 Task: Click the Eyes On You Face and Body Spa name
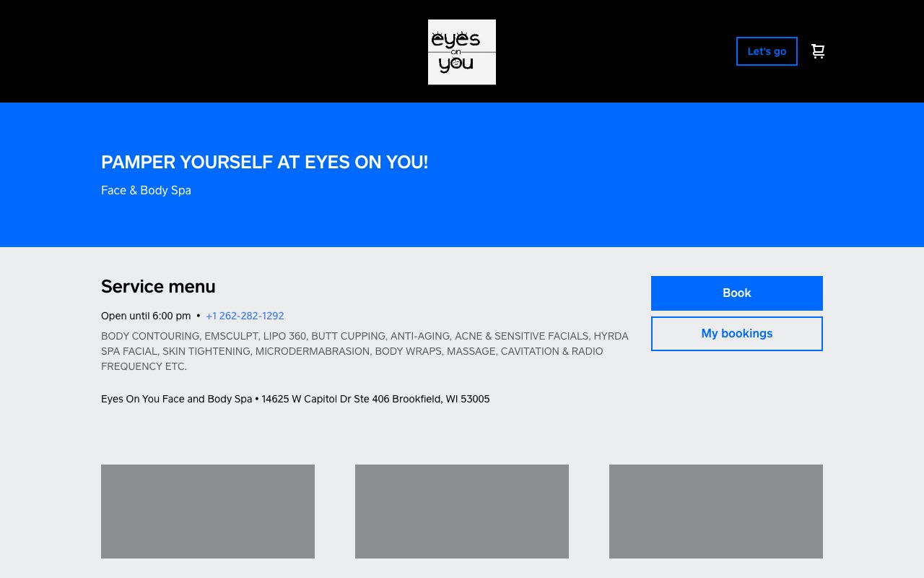(176, 399)
